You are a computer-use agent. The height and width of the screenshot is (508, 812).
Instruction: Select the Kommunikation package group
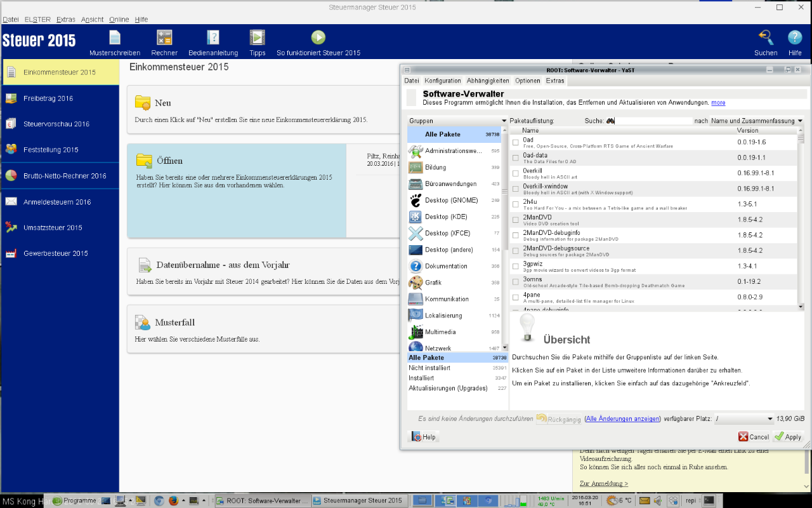pyautogui.click(x=454, y=300)
